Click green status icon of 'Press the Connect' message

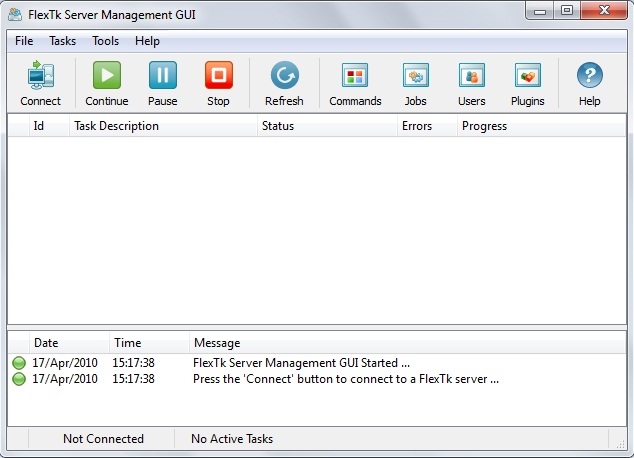pos(19,379)
